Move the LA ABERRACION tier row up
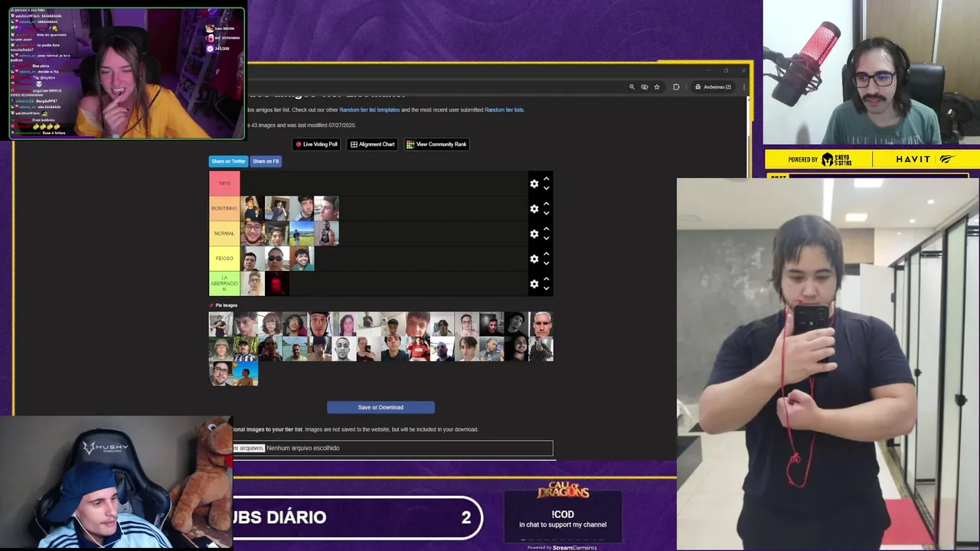This screenshot has height=551, width=980. [547, 279]
